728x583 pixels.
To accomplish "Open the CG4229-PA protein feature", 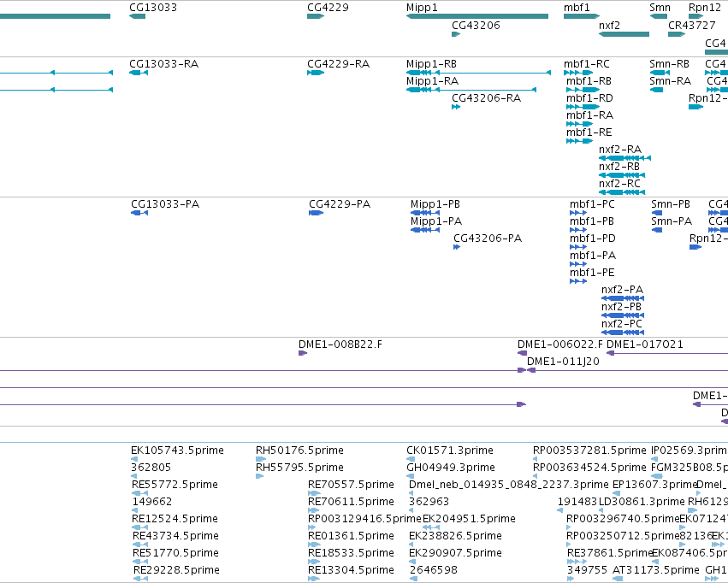I will (x=317, y=213).
